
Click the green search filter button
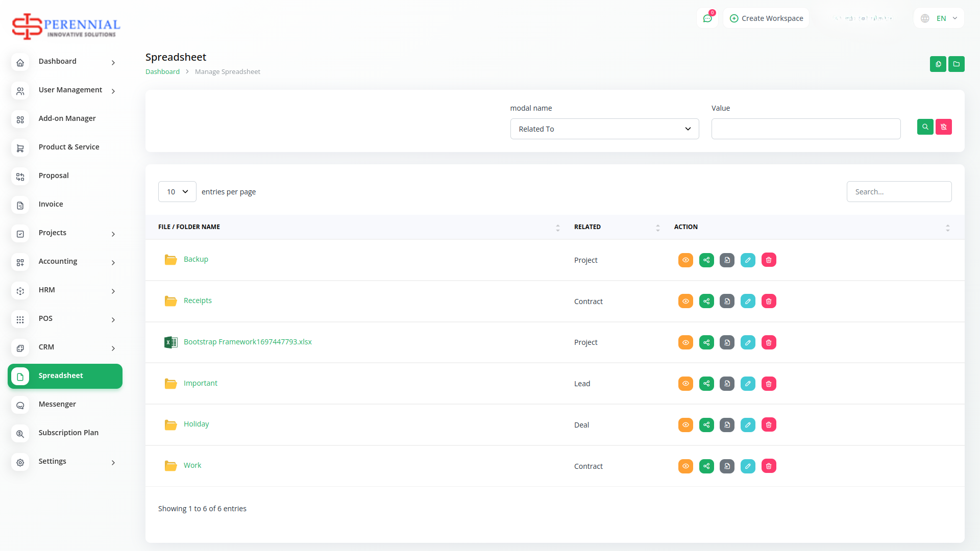pyautogui.click(x=925, y=127)
